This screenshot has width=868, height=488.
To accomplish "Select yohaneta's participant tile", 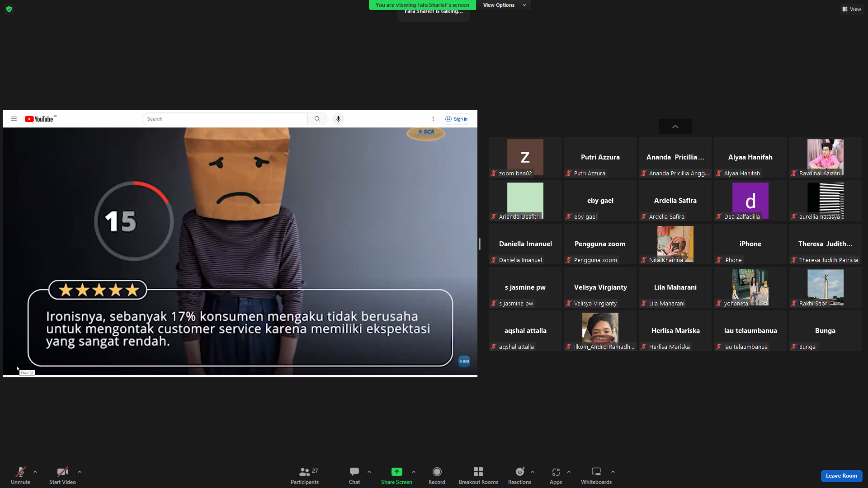I will [x=750, y=287].
